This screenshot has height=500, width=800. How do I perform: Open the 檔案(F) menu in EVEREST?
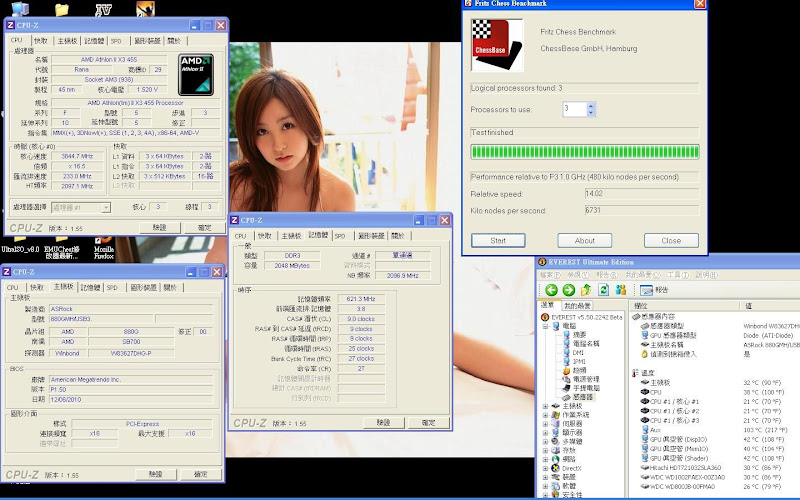point(548,275)
